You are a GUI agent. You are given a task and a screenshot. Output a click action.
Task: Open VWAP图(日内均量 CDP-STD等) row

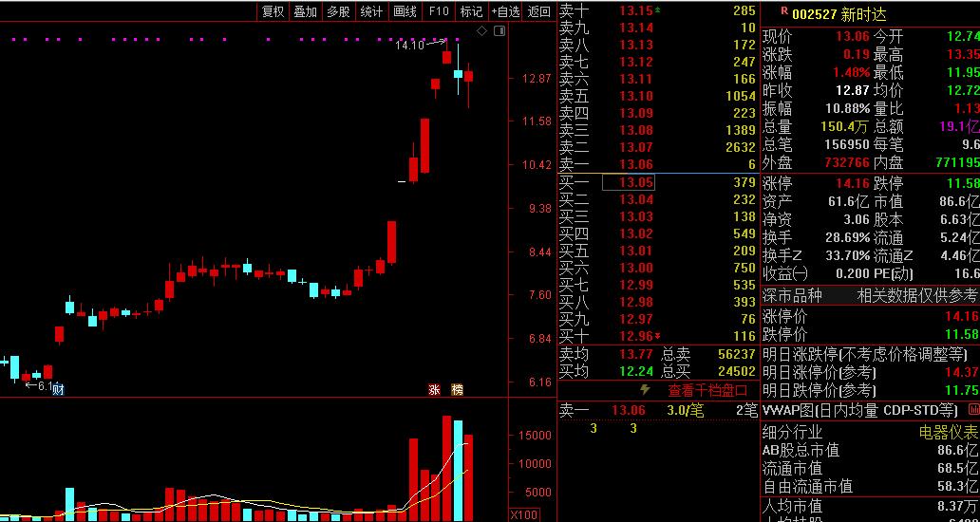coord(870,410)
